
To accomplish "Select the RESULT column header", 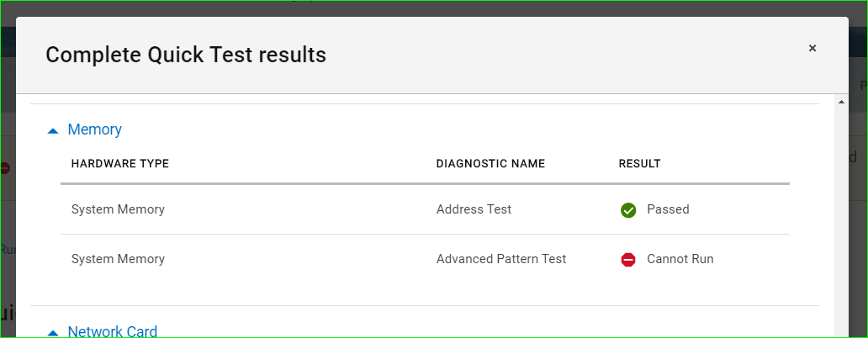I will point(639,164).
